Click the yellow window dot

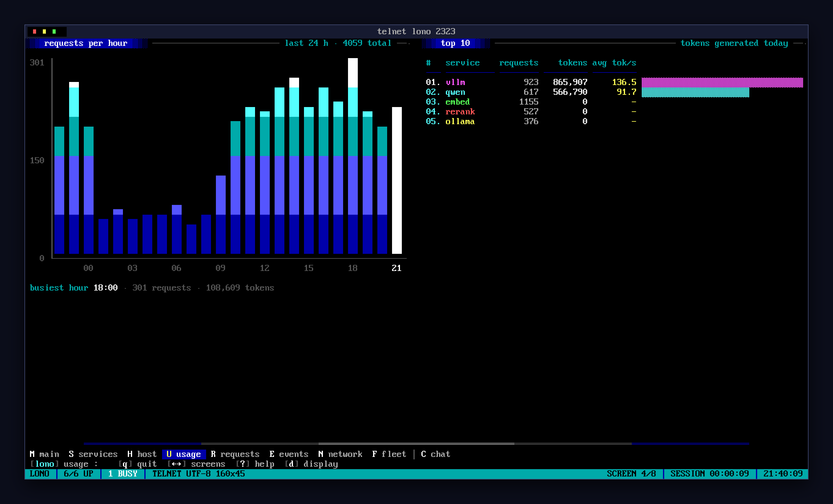(x=44, y=31)
